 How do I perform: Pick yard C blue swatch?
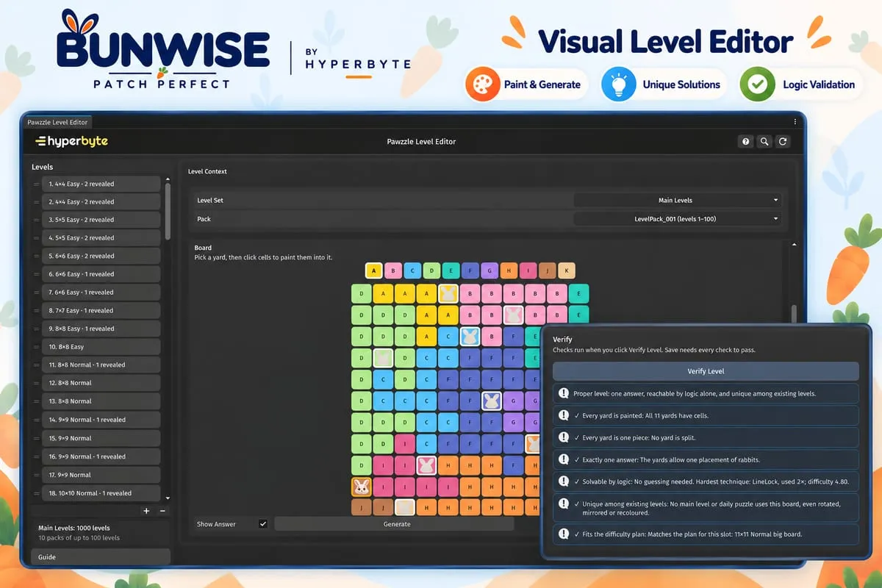[412, 270]
